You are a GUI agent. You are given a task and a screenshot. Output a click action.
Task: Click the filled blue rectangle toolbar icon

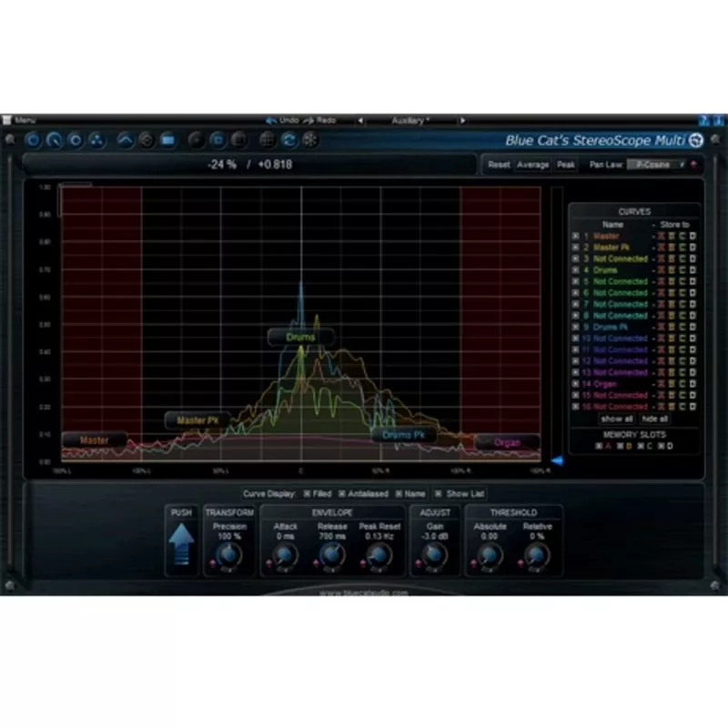[x=167, y=140]
